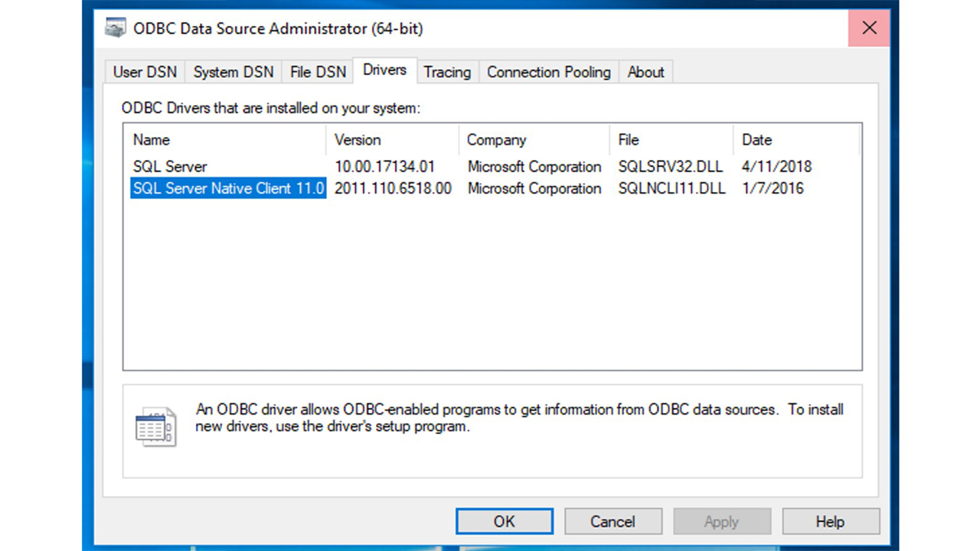This screenshot has height=551, width=980.
Task: Open the Connection Pooling tab
Action: pos(548,72)
